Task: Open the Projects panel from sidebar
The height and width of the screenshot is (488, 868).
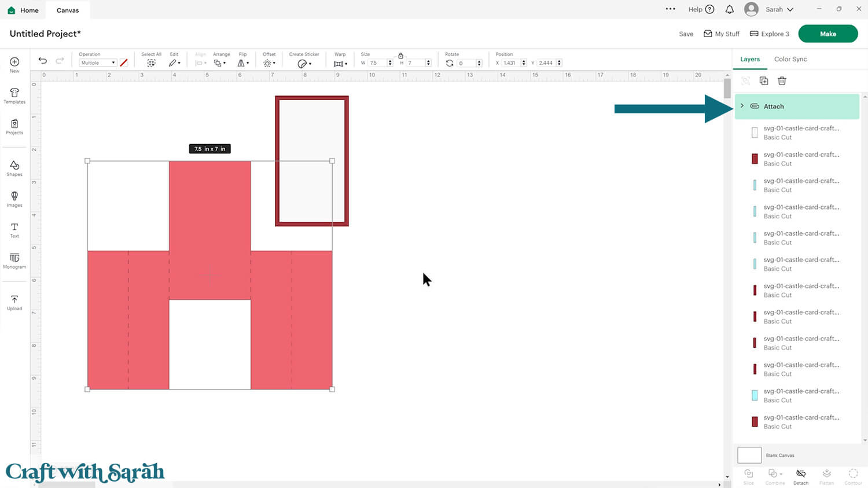Action: (x=14, y=126)
